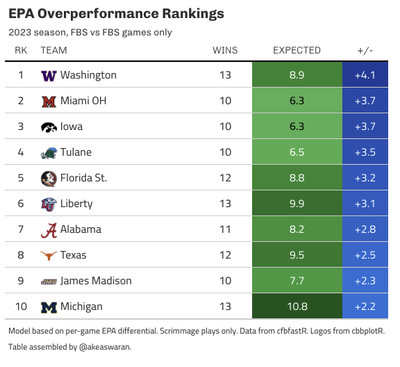400x367 pixels.
Task: Click the Iowa team name
Action: pos(71,126)
